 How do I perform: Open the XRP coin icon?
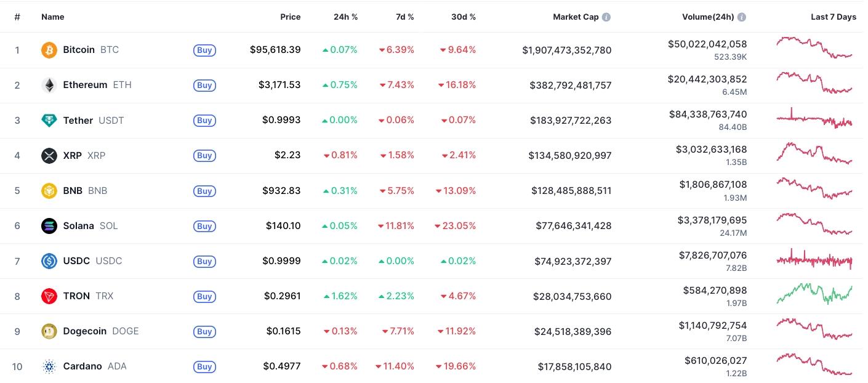49,155
